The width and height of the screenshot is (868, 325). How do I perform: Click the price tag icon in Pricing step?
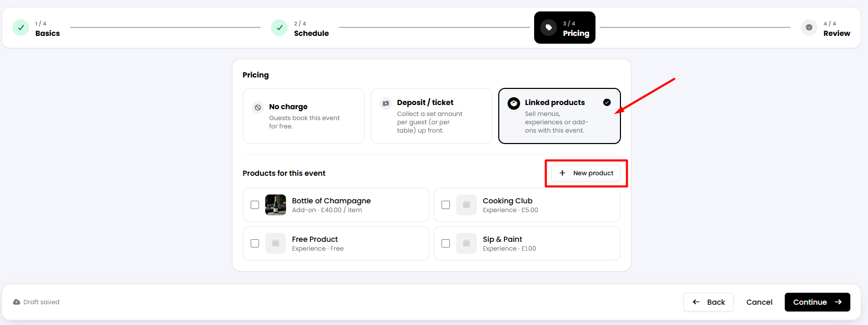(x=549, y=28)
